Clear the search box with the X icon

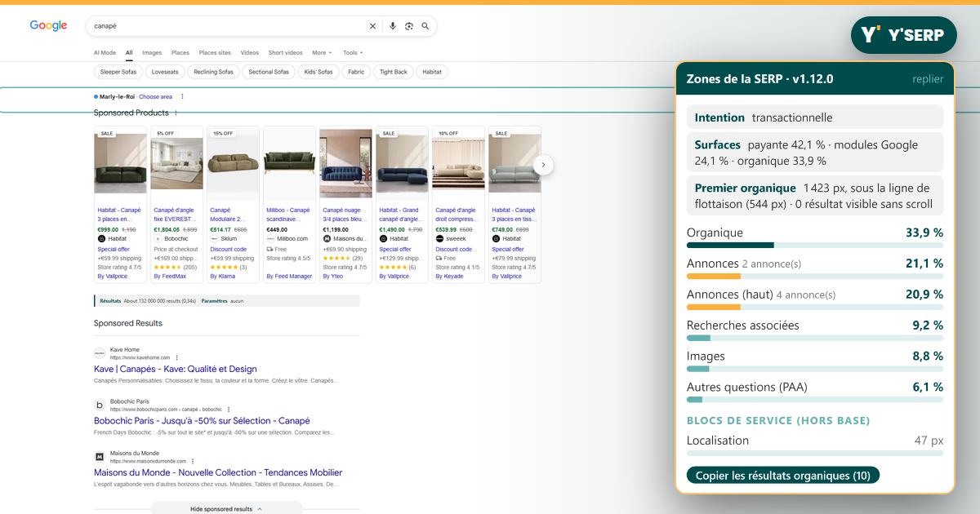pos(373,26)
